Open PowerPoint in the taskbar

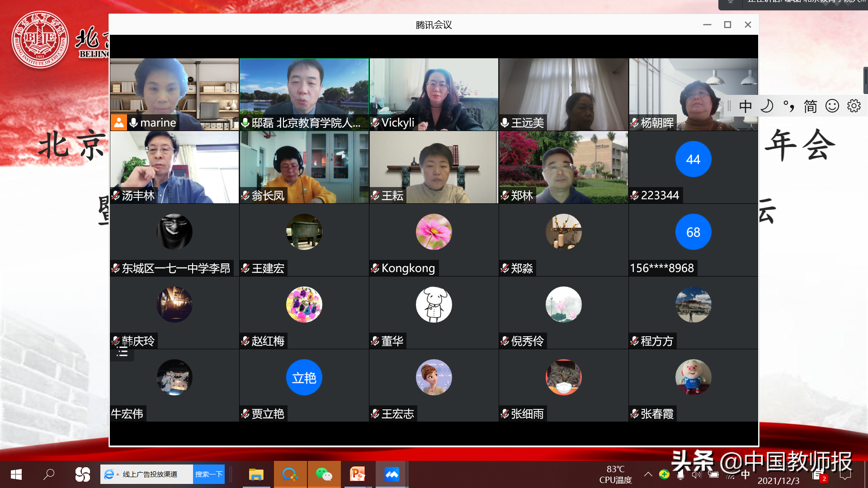tap(358, 474)
